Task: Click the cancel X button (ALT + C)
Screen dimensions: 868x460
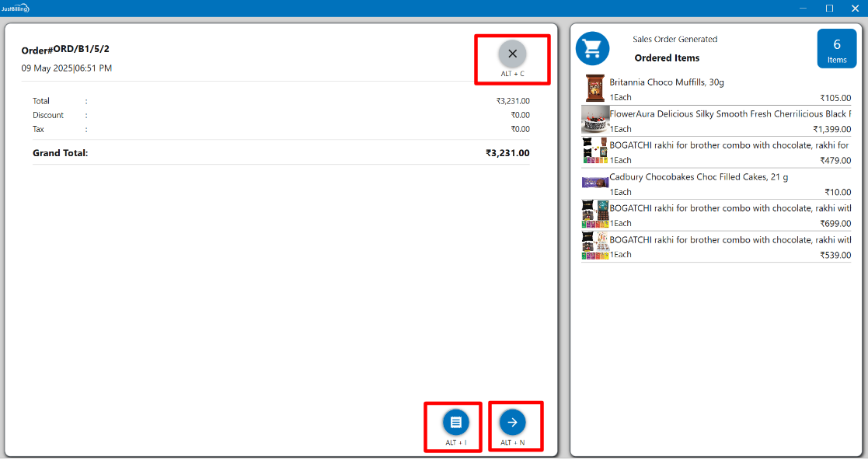Action: click(512, 54)
